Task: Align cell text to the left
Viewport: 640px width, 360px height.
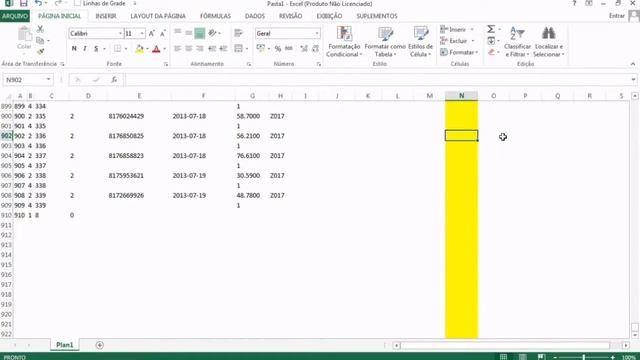Action: click(x=178, y=49)
